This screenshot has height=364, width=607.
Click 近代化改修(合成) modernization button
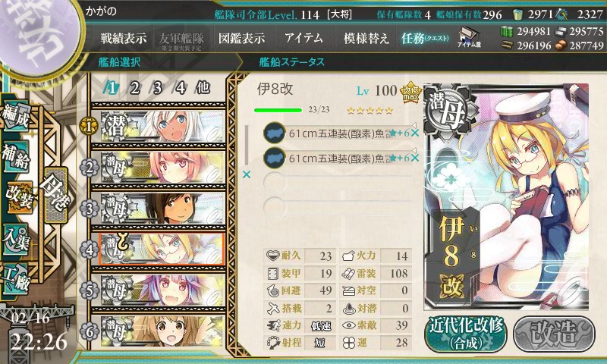(466, 334)
